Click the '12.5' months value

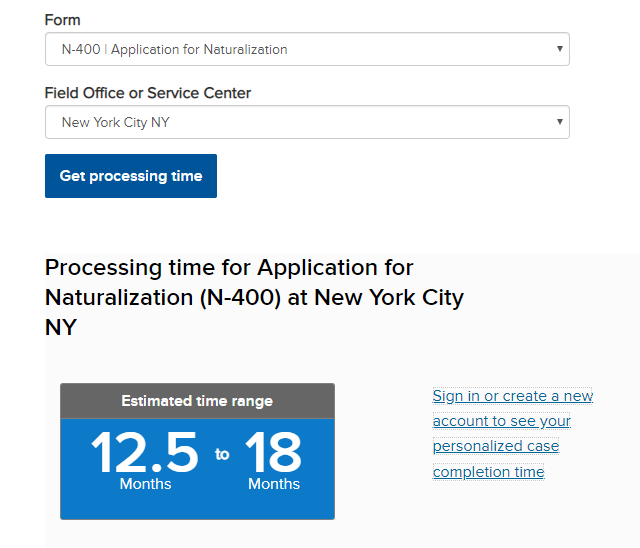coord(144,452)
